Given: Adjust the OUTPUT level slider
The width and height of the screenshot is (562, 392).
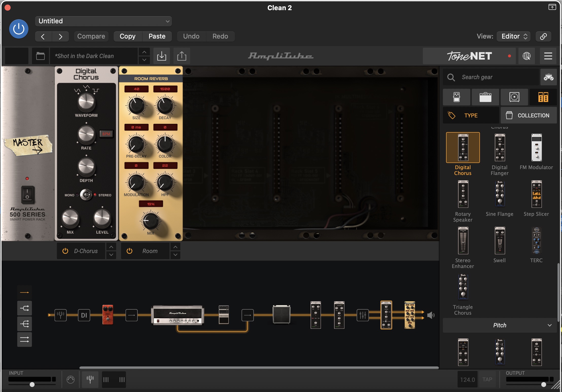Looking at the screenshot, I should point(543,384).
